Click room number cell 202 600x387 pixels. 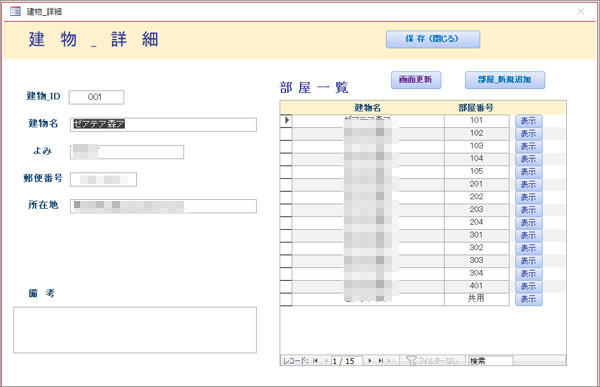click(x=477, y=197)
